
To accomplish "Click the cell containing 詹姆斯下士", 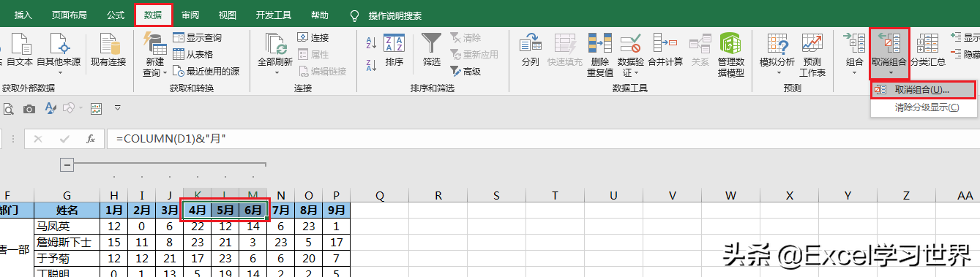I will pos(67,242).
